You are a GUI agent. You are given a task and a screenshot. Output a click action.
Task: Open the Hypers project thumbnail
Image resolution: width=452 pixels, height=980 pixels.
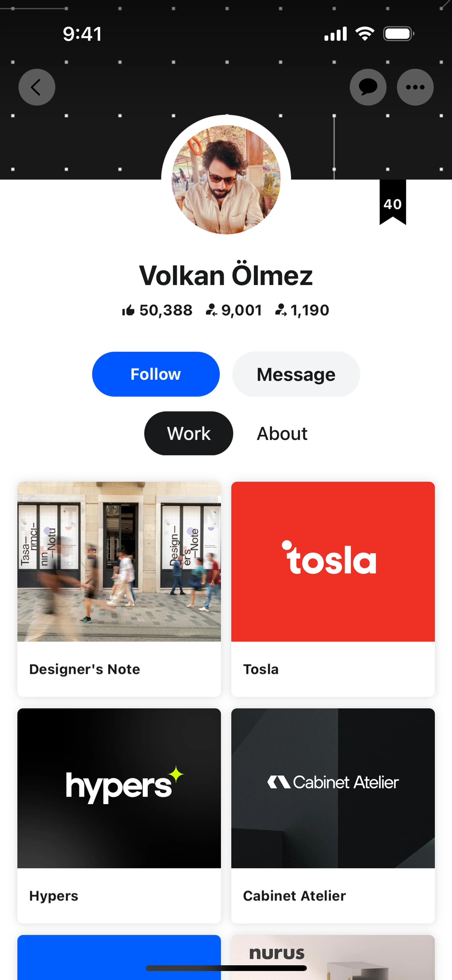coord(119,788)
